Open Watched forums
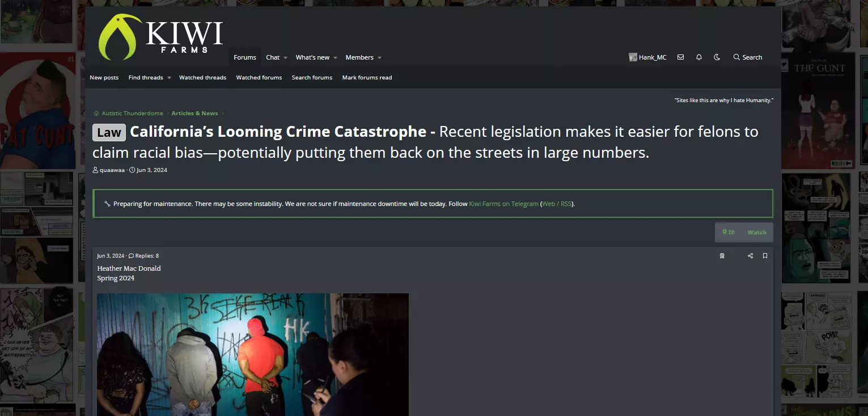The height and width of the screenshot is (416, 868). coord(259,78)
